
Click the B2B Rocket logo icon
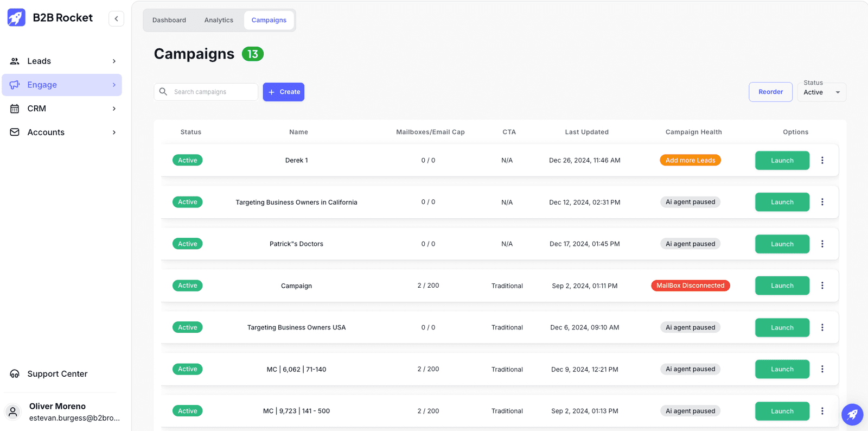16,18
